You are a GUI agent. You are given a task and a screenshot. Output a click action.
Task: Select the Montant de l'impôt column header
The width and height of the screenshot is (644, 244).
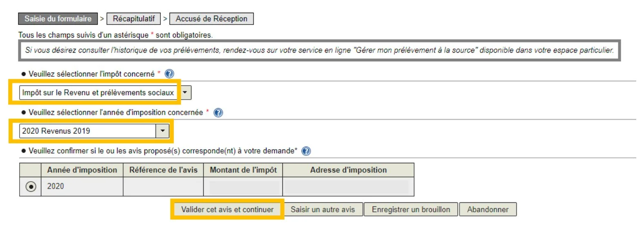coord(243,170)
